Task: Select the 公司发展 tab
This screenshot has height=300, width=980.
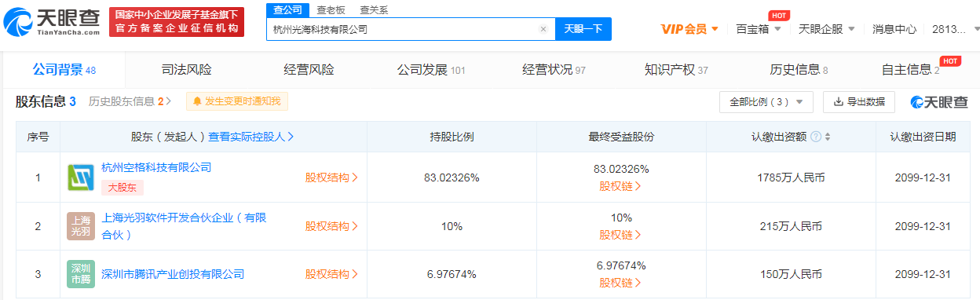Action: pos(431,70)
